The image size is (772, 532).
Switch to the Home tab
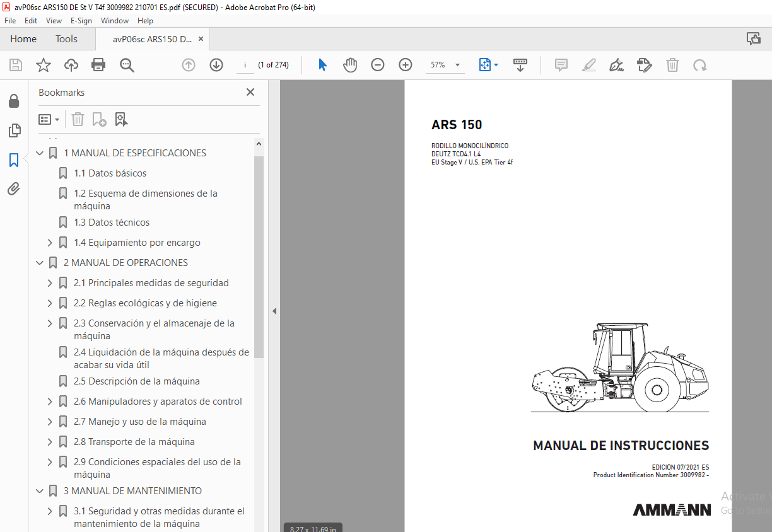click(x=23, y=38)
